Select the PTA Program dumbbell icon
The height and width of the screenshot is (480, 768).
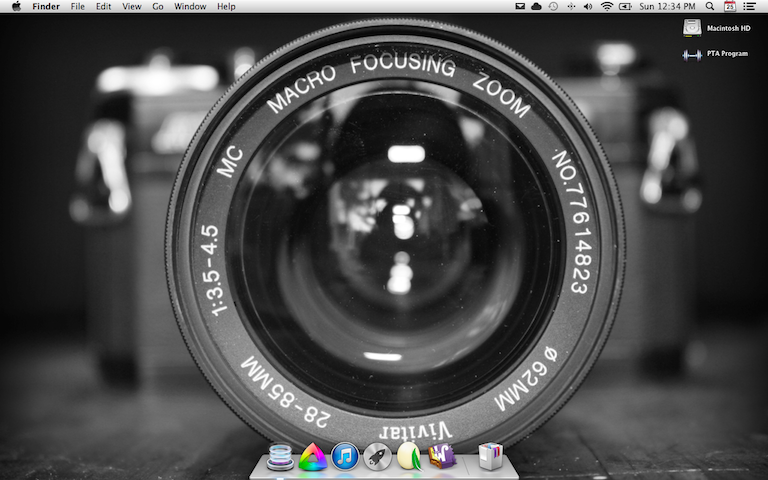pyautogui.click(x=692, y=55)
